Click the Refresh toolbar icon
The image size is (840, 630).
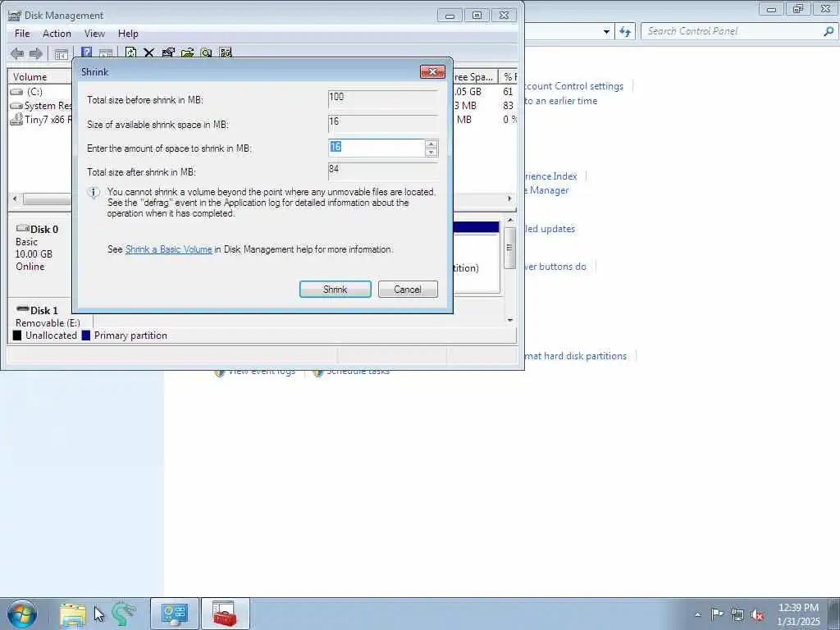pyautogui.click(x=130, y=52)
